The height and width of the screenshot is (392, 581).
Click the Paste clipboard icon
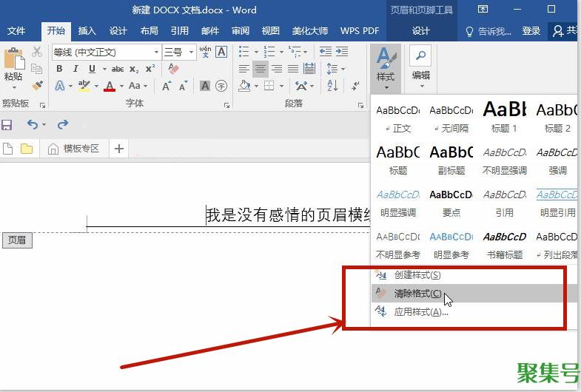(x=13, y=61)
